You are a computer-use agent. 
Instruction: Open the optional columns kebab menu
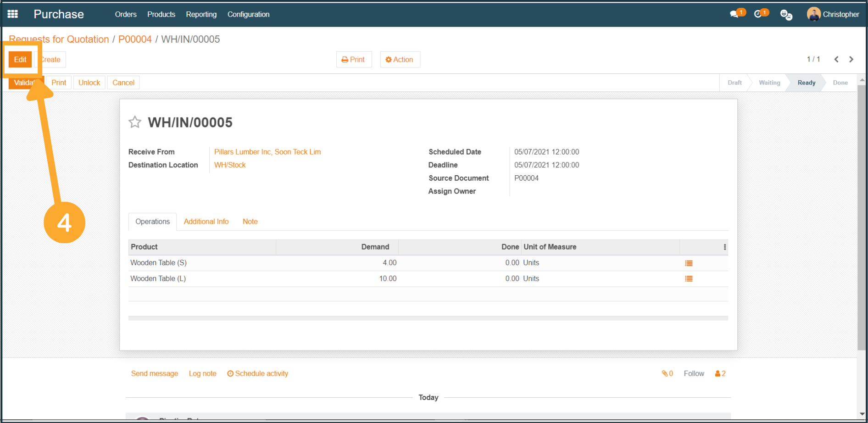pos(725,247)
